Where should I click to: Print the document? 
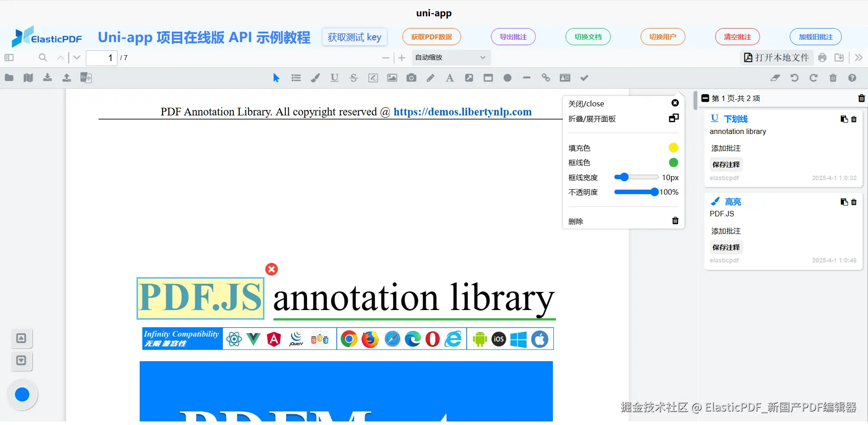point(822,57)
